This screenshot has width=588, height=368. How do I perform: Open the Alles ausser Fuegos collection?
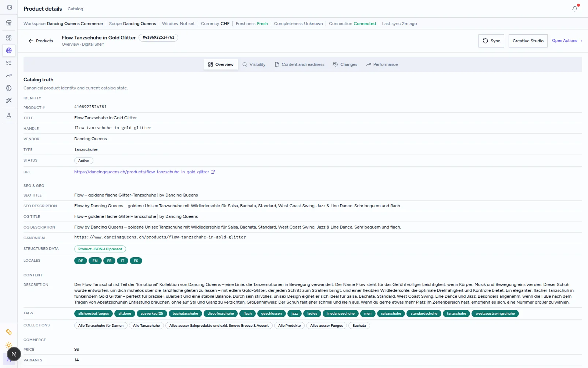click(x=327, y=326)
